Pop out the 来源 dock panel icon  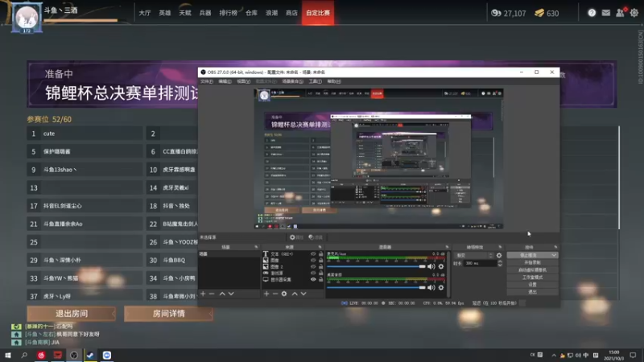coord(320,247)
